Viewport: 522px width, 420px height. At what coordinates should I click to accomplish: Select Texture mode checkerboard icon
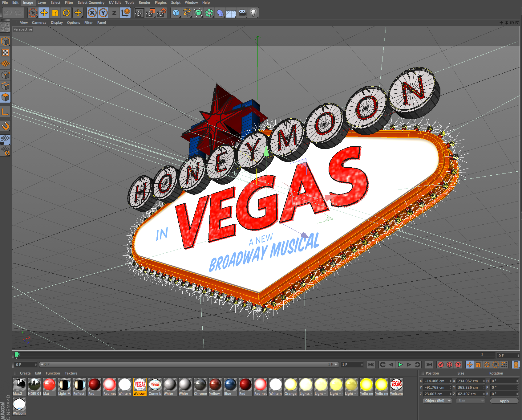click(x=5, y=53)
